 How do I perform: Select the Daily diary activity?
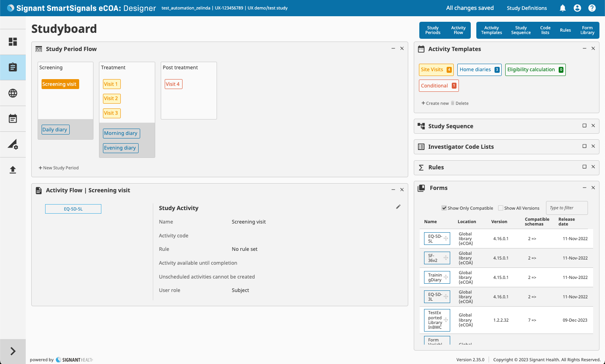coord(55,130)
